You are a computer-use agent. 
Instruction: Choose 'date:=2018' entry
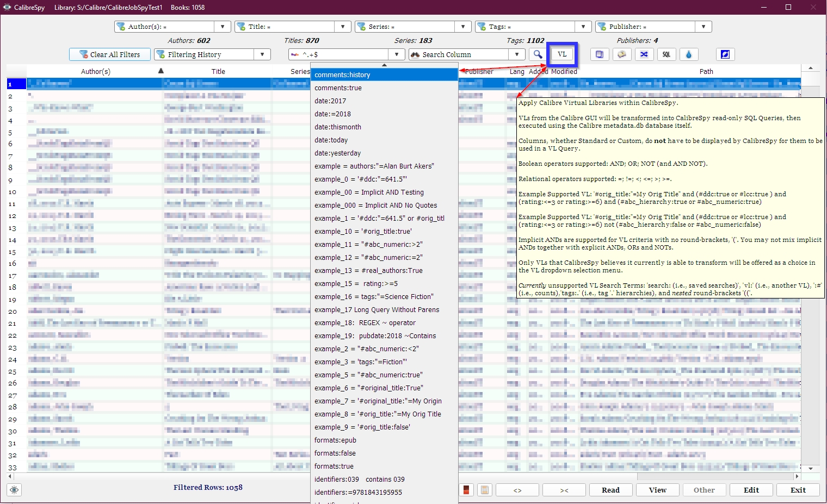tap(384, 114)
